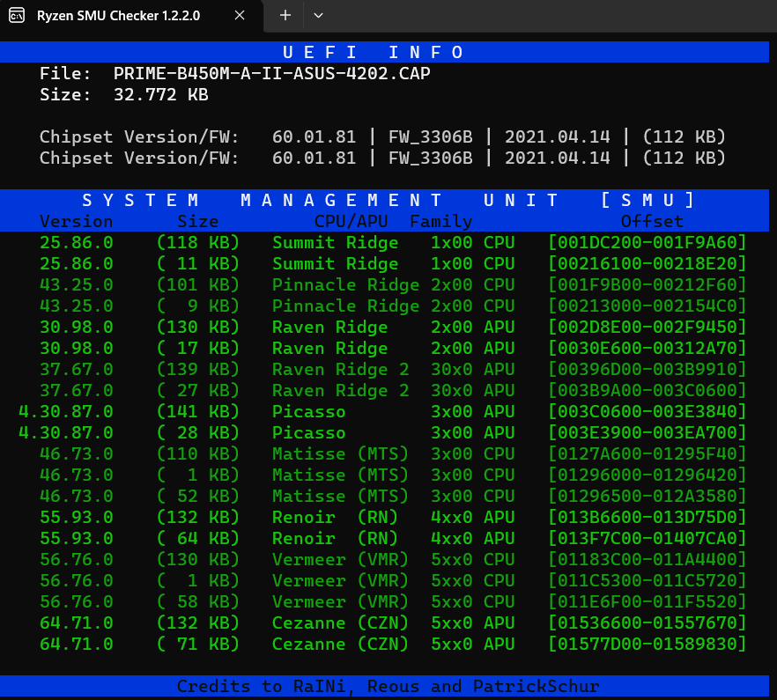
Task: Click offset [003B9A00-003C0600]
Action: pos(647,390)
